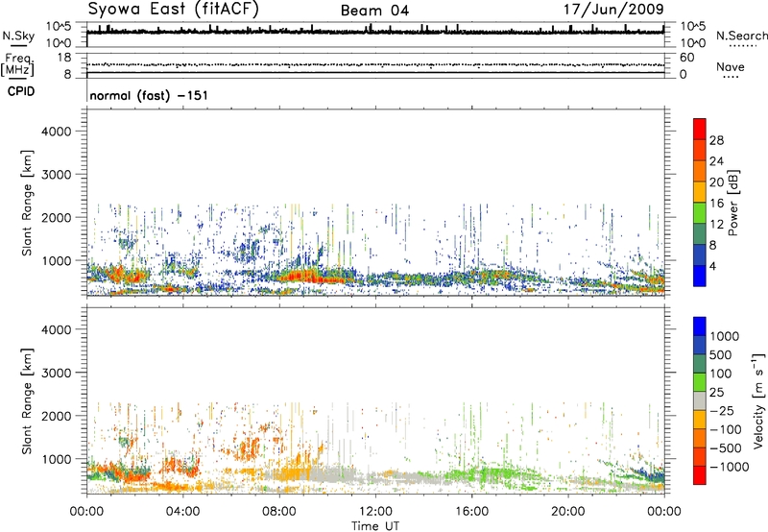Click the '16:00' time tick label
This screenshot has height=532, width=768.
(x=471, y=512)
